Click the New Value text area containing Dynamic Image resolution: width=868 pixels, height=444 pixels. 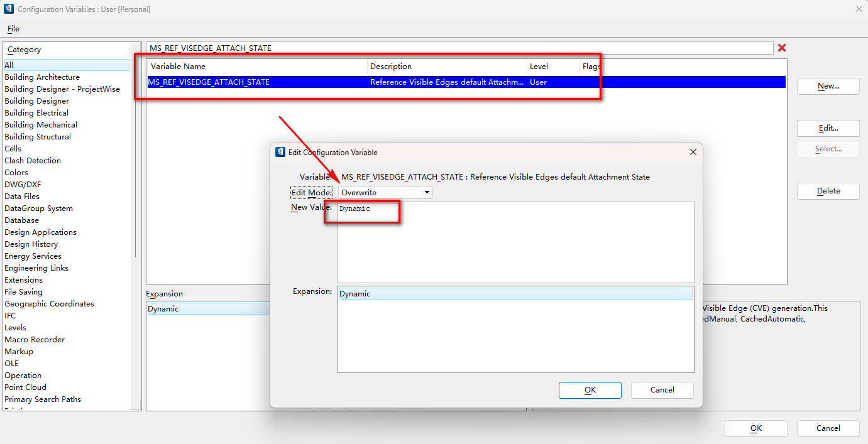tap(516, 242)
